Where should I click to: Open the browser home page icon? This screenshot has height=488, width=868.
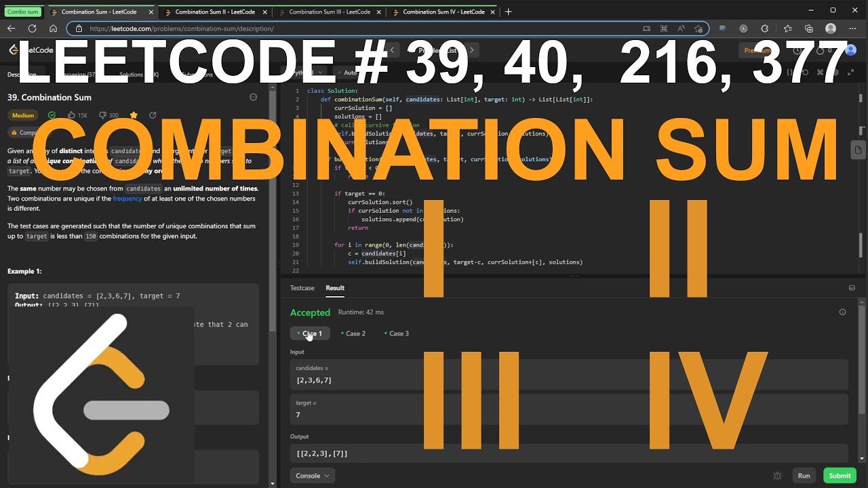(53, 28)
